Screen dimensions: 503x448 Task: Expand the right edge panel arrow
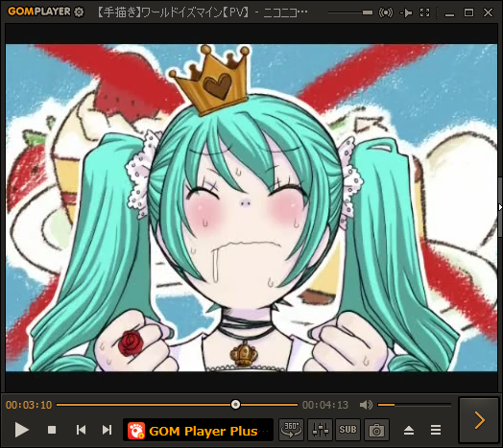click(500, 207)
